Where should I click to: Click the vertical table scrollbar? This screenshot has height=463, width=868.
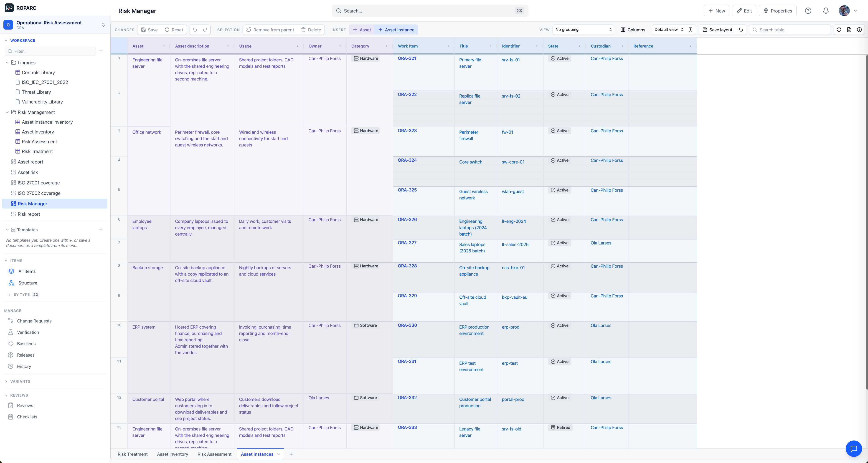pos(866,222)
